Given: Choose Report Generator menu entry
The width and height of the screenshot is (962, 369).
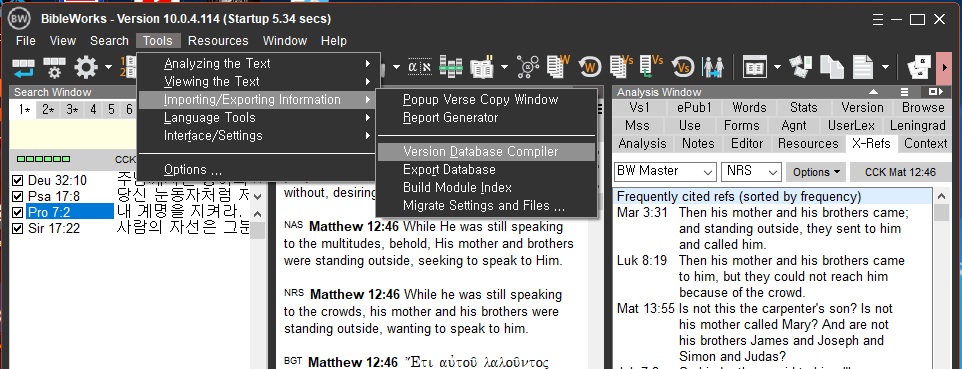Looking at the screenshot, I should pyautogui.click(x=486, y=117).
